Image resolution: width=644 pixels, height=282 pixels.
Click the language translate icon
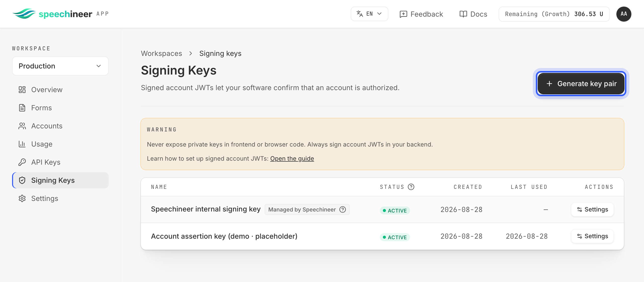360,14
